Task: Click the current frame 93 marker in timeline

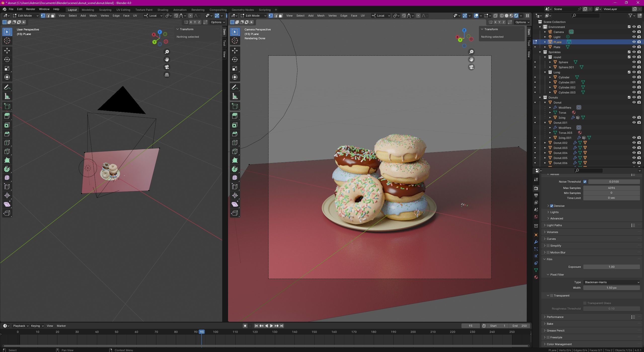Action: (x=202, y=332)
